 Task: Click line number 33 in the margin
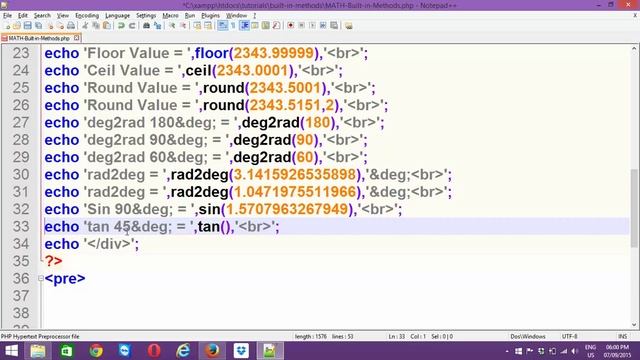21,226
